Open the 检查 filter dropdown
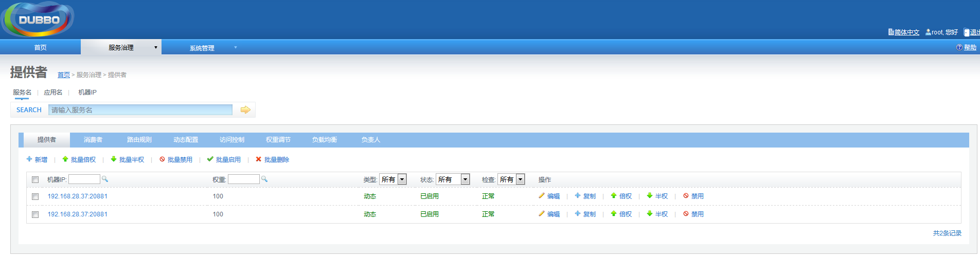 (x=511, y=179)
